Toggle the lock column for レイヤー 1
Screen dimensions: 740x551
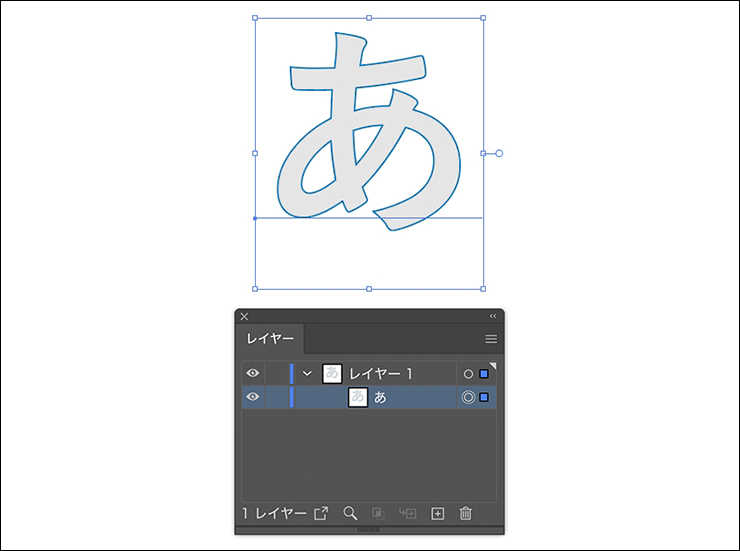(x=276, y=373)
